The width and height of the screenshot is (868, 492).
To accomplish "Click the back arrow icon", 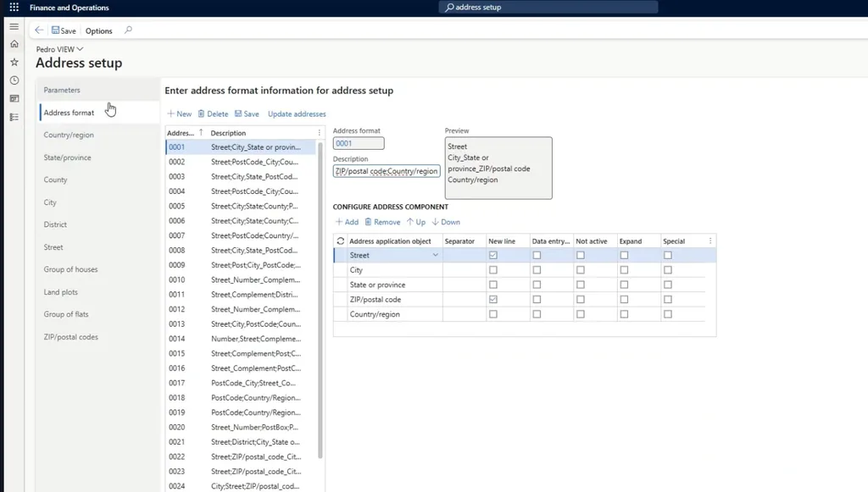I will 39,30.
